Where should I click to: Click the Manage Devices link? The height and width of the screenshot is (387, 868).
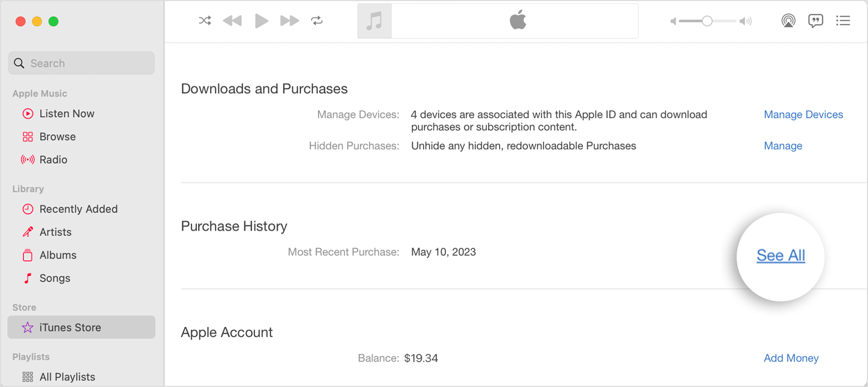tap(803, 115)
